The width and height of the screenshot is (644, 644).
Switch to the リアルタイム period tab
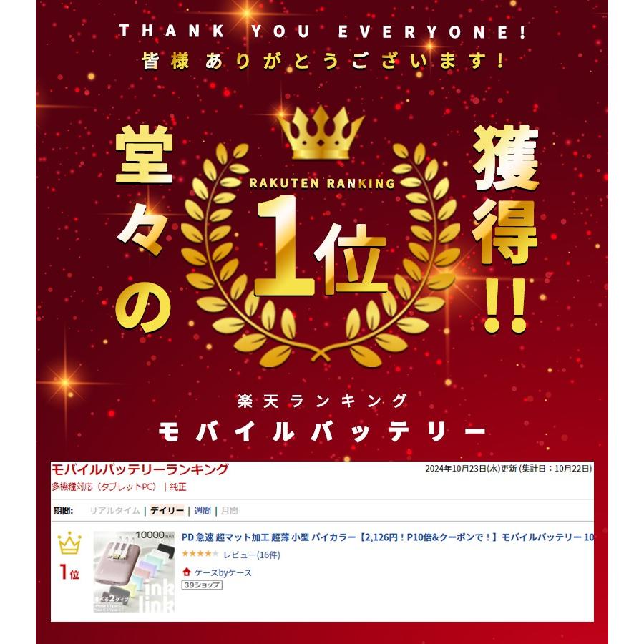[x=115, y=510]
